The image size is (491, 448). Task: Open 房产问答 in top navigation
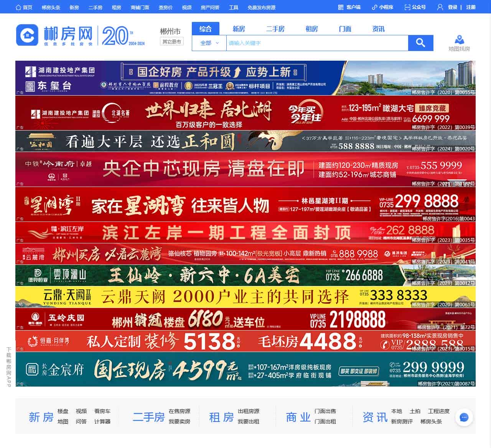click(210, 7)
